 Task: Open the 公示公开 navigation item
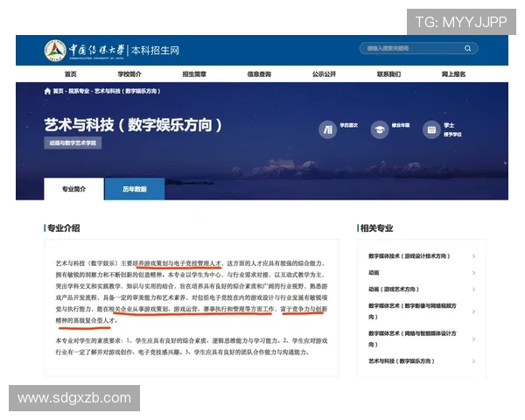pos(324,74)
